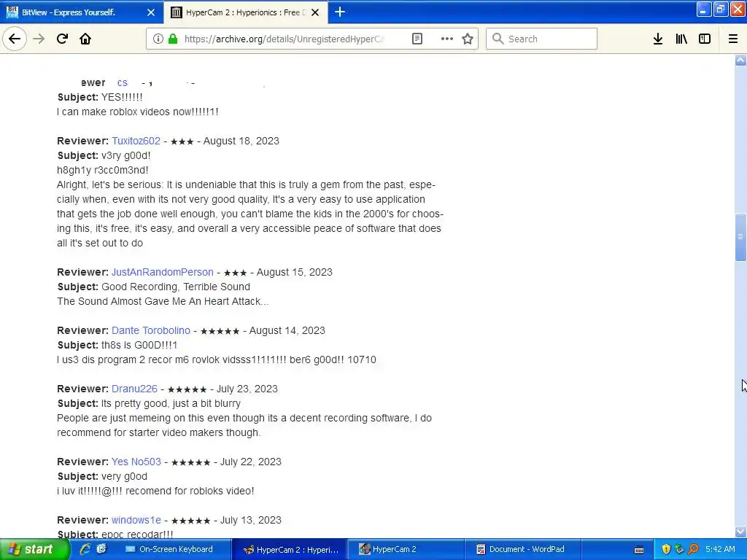Select the HyperCam 2 : Hyperionics tab
Screen dimensions: 747x560
(246, 12)
